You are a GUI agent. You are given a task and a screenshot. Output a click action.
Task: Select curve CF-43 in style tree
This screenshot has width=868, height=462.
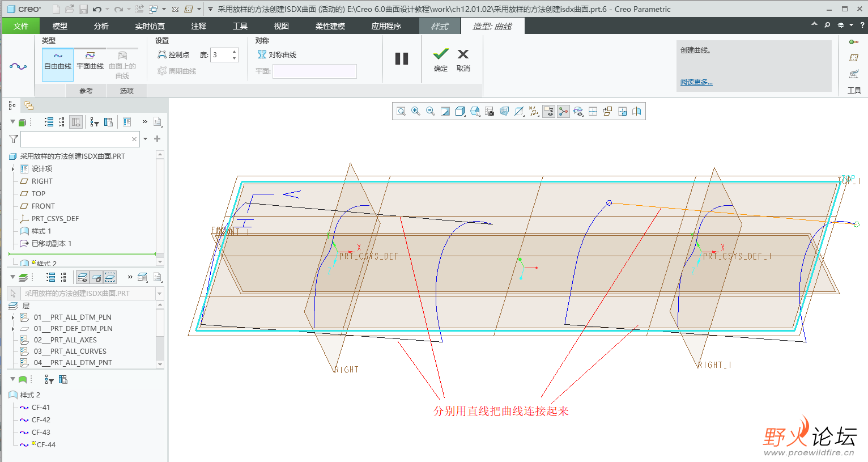coord(41,433)
